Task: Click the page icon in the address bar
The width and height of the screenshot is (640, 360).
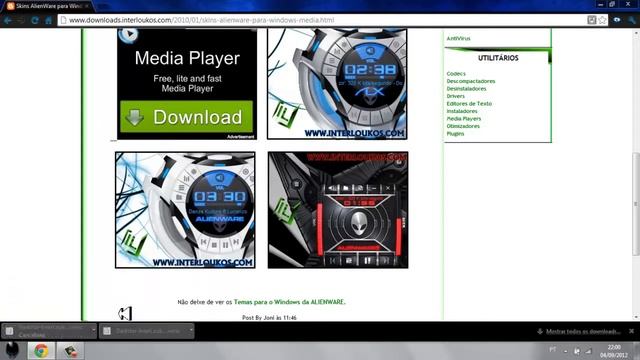Action: [64, 20]
